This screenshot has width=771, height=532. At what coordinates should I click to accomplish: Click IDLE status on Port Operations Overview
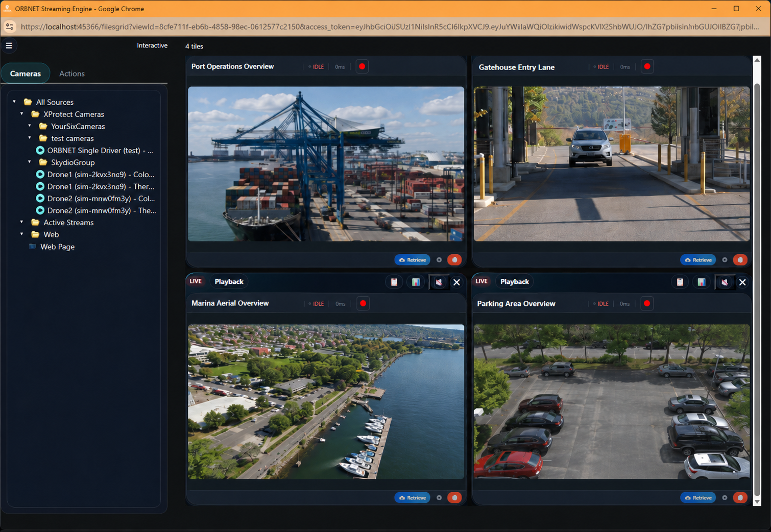coord(317,67)
